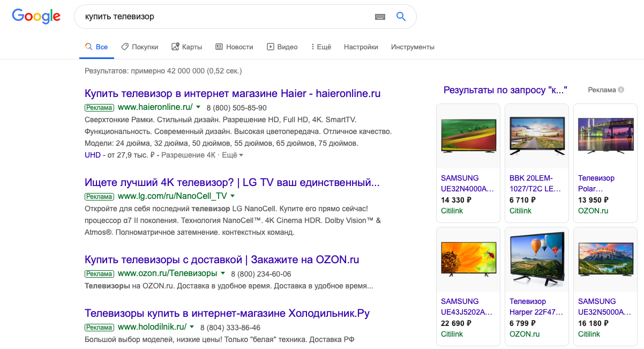
Task: Select the Все tab
Action: coord(96,47)
